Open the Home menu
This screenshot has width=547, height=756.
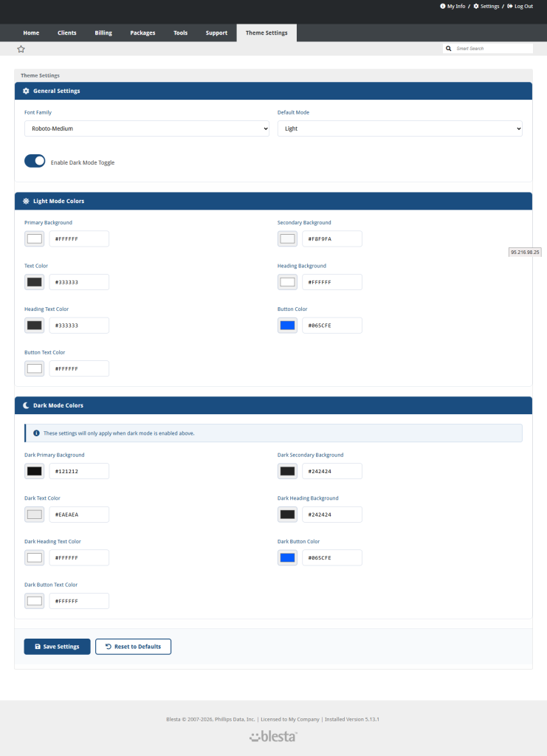click(x=31, y=32)
